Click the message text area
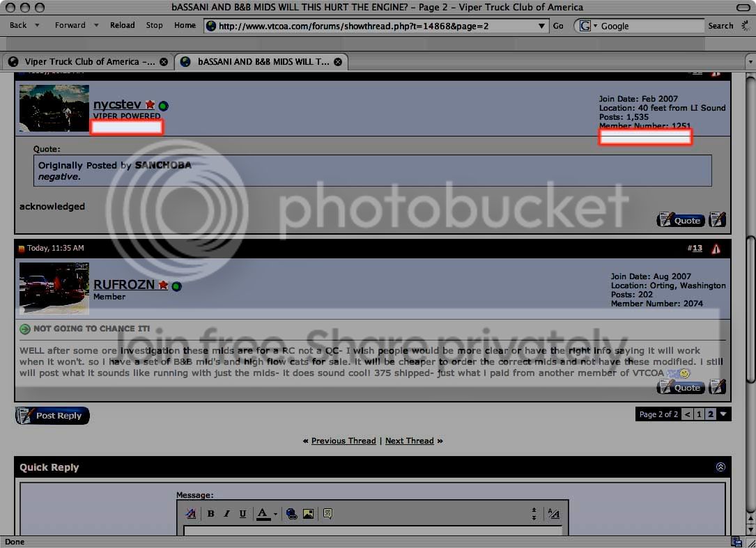756x548 pixels. tap(373, 531)
